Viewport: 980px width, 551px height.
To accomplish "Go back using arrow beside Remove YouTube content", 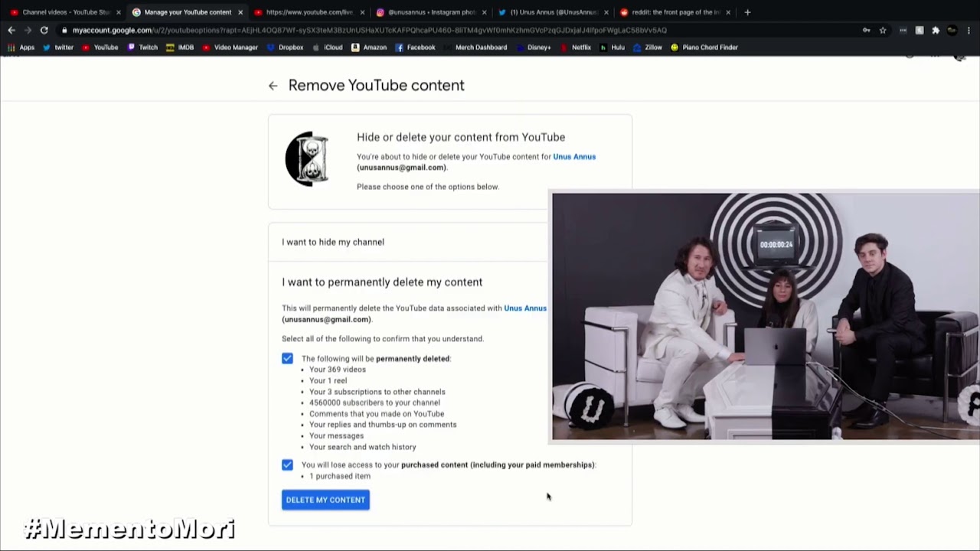I will (x=273, y=86).
